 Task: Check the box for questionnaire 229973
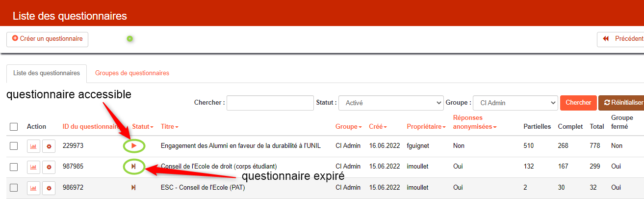[x=14, y=146]
